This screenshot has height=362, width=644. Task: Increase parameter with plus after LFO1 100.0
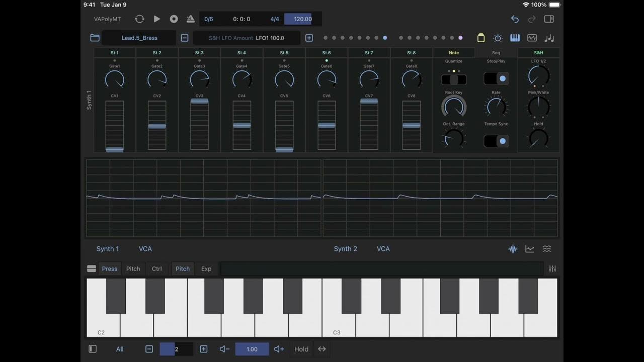309,38
